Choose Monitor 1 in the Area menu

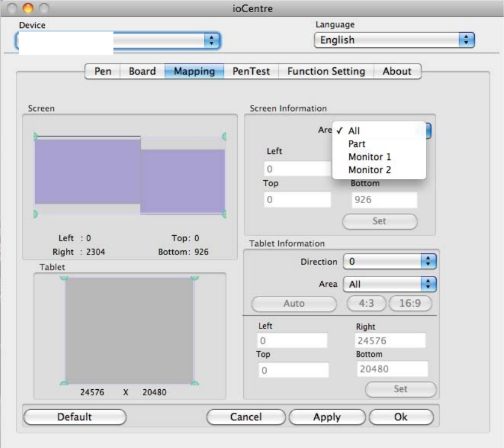pyautogui.click(x=379, y=157)
